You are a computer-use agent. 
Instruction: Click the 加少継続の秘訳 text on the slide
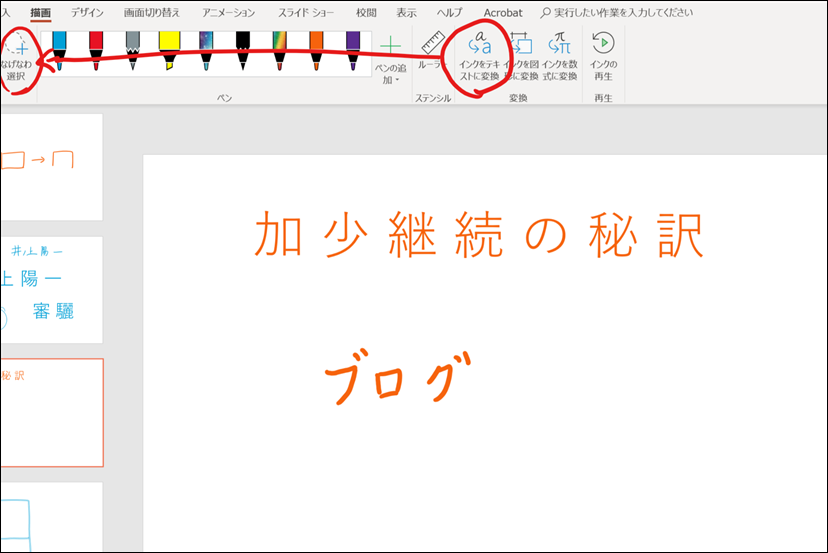pyautogui.click(x=478, y=235)
